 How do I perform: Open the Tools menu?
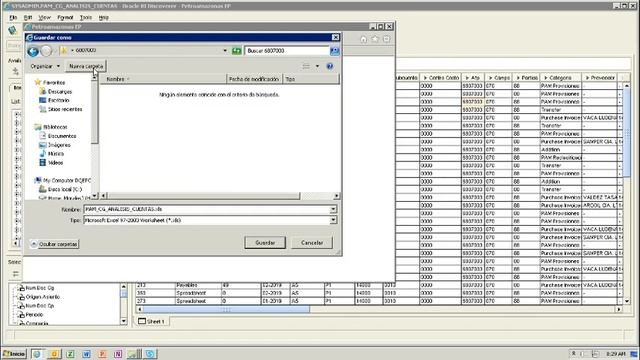(86, 18)
